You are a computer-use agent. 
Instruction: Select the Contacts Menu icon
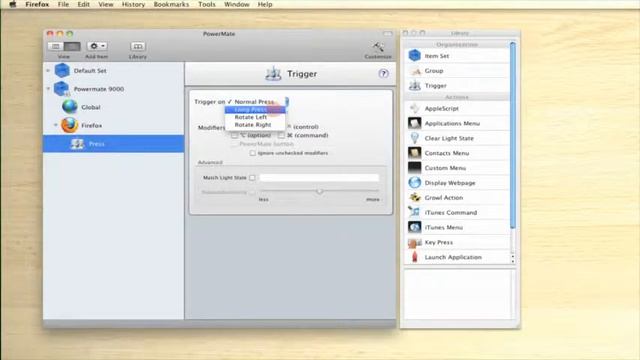tap(415, 153)
